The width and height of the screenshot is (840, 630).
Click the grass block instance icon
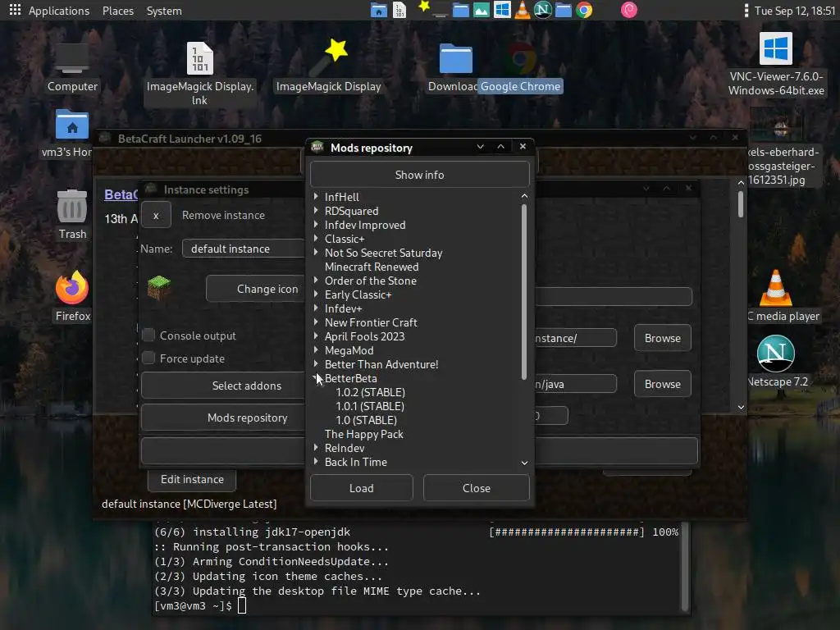coord(159,288)
